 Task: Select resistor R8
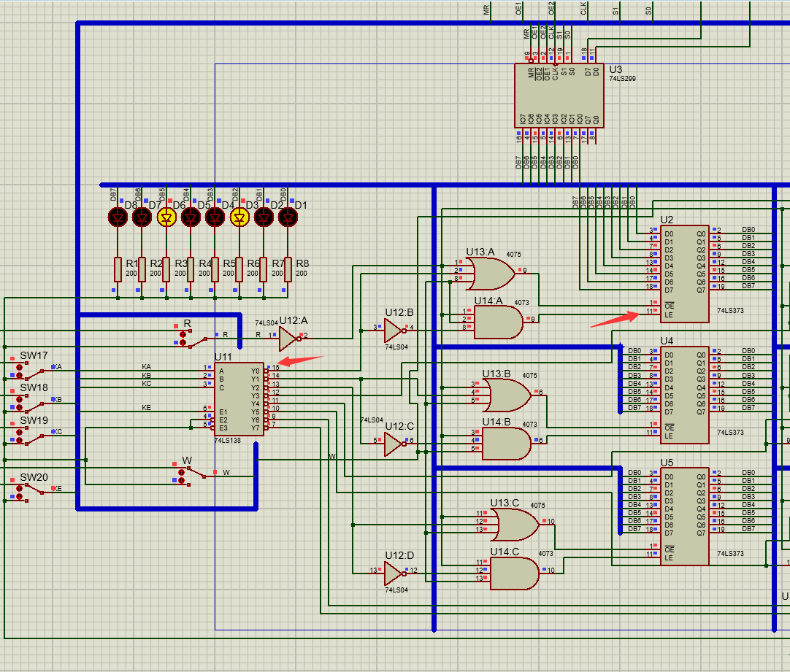(x=288, y=270)
